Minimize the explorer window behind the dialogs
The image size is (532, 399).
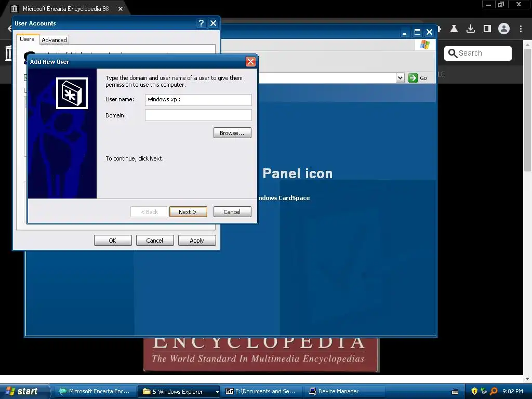(x=404, y=32)
